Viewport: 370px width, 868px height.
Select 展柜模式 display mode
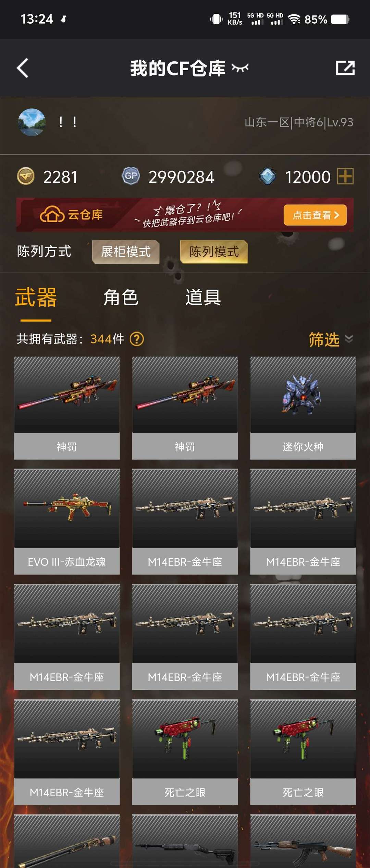126,252
